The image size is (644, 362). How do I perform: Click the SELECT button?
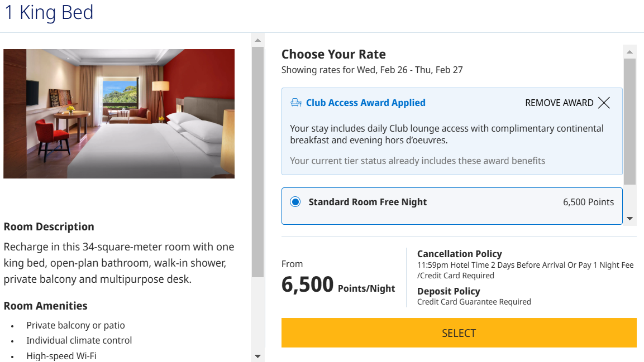tap(459, 332)
